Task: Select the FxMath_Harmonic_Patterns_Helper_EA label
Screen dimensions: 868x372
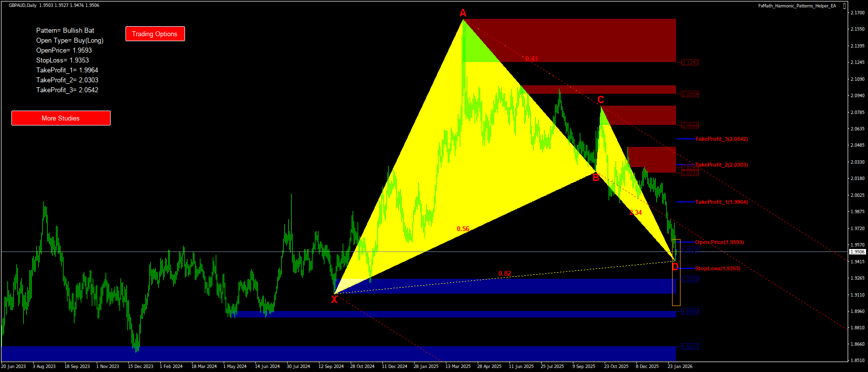Action: coord(797,6)
